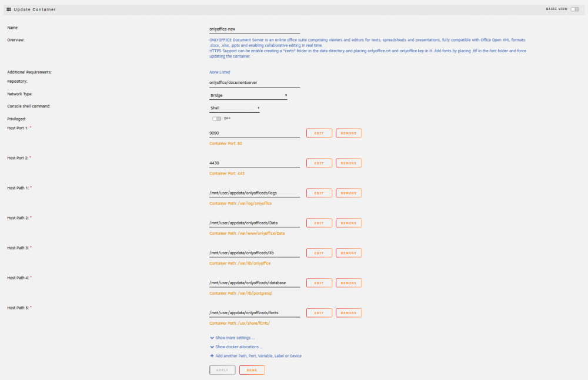Edit Host Path 1 logs mapping
Viewport: 588px width, 380px height.
319,193
